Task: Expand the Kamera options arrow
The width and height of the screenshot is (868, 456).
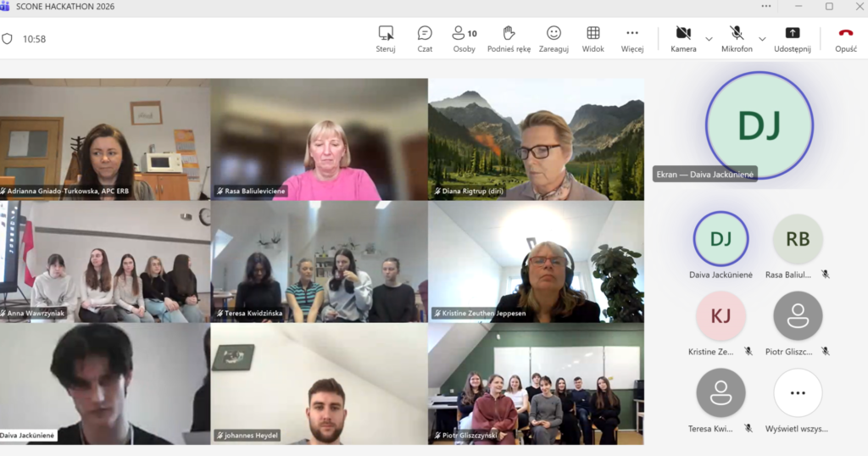Action: (x=709, y=39)
